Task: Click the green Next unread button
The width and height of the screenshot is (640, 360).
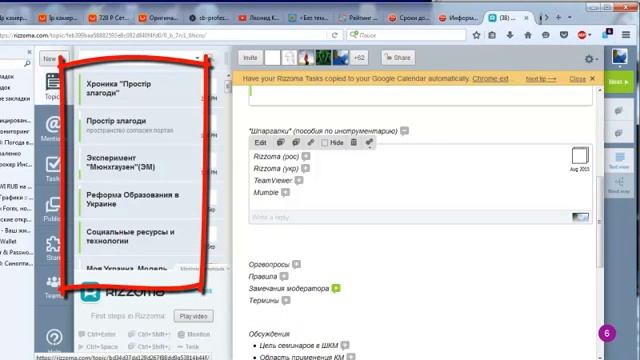Action: point(619,82)
